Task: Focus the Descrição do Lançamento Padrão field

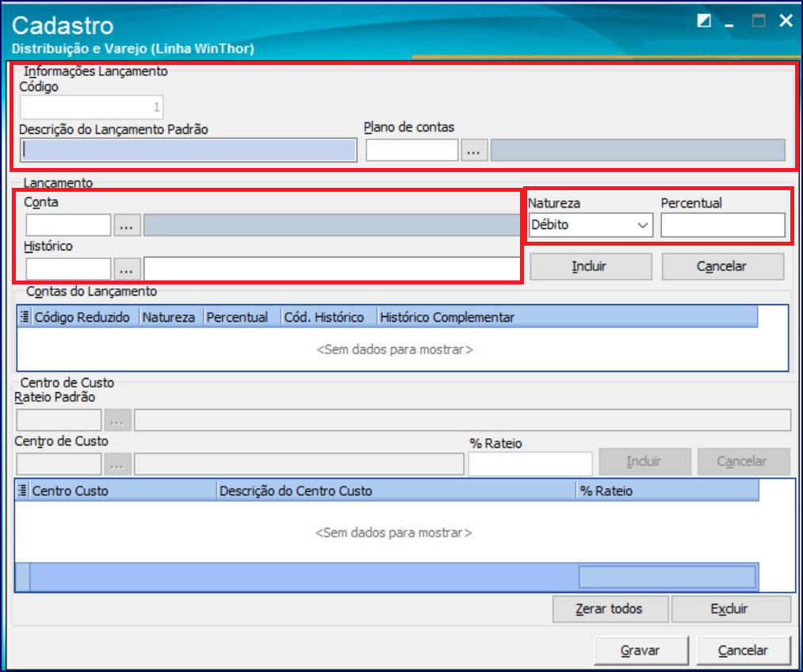Action: 189,151
